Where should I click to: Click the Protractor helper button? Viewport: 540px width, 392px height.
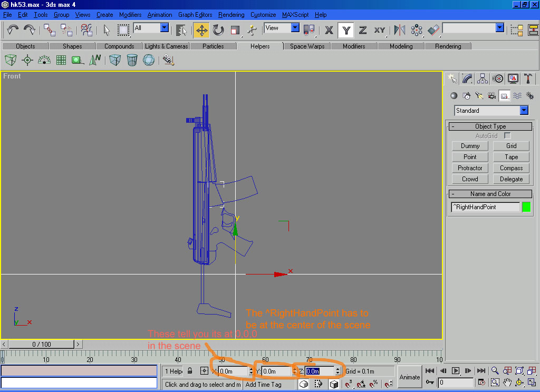tap(470, 168)
